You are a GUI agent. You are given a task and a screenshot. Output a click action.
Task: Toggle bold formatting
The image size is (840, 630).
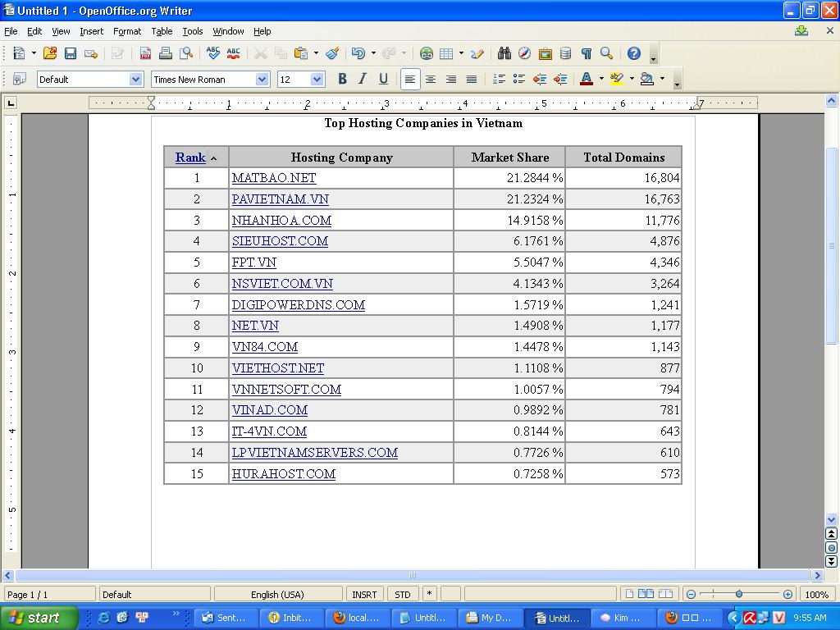click(342, 80)
